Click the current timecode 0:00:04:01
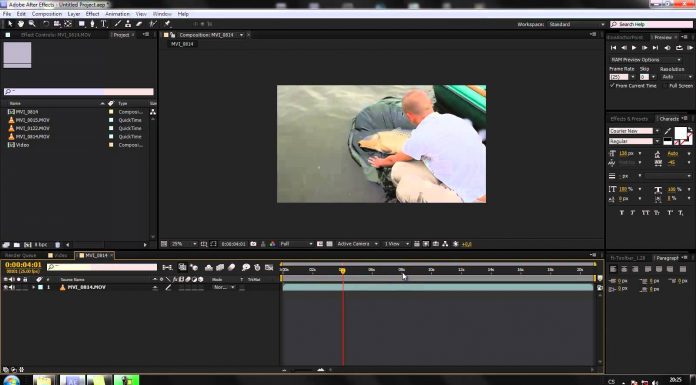 click(23, 265)
